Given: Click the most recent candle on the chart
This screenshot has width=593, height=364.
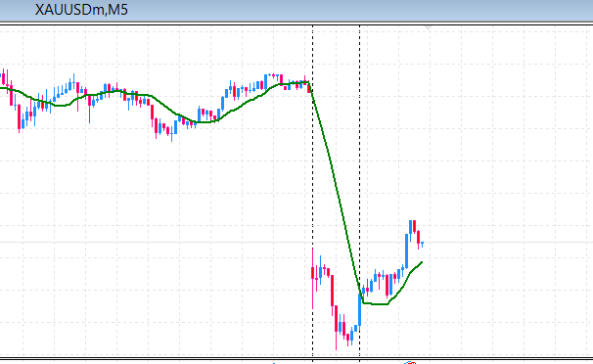Looking at the screenshot, I should (423, 245).
